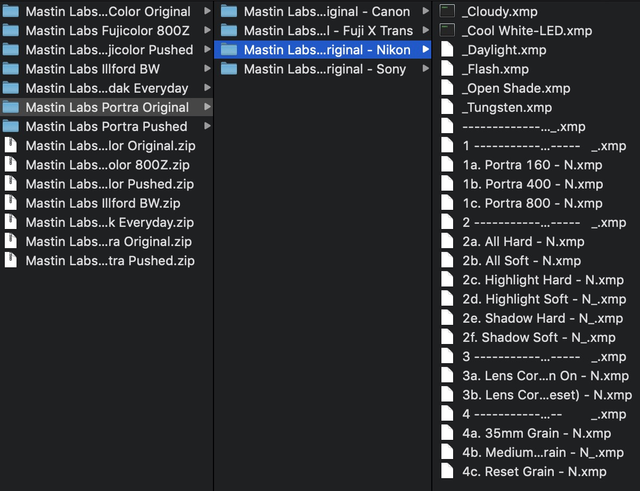The width and height of the screenshot is (640, 491).
Task: Select the Mastin Labs Portra Pushed.zip archive
Action: click(110, 261)
